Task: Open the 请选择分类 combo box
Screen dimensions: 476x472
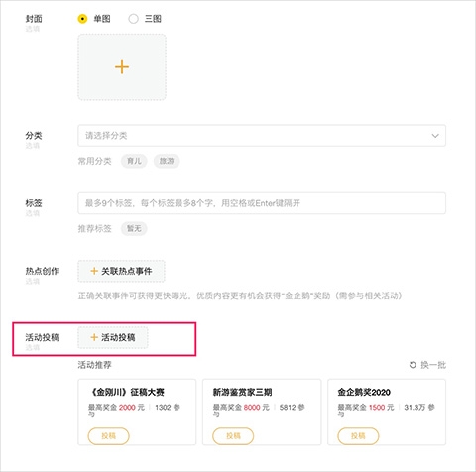Action: (262, 136)
